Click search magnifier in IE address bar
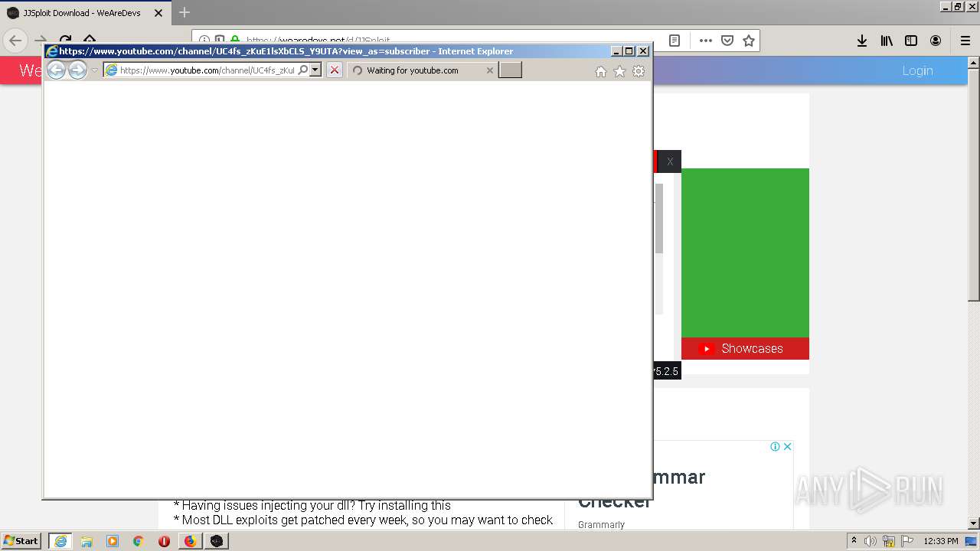Image resolution: width=980 pixels, height=551 pixels. click(303, 70)
